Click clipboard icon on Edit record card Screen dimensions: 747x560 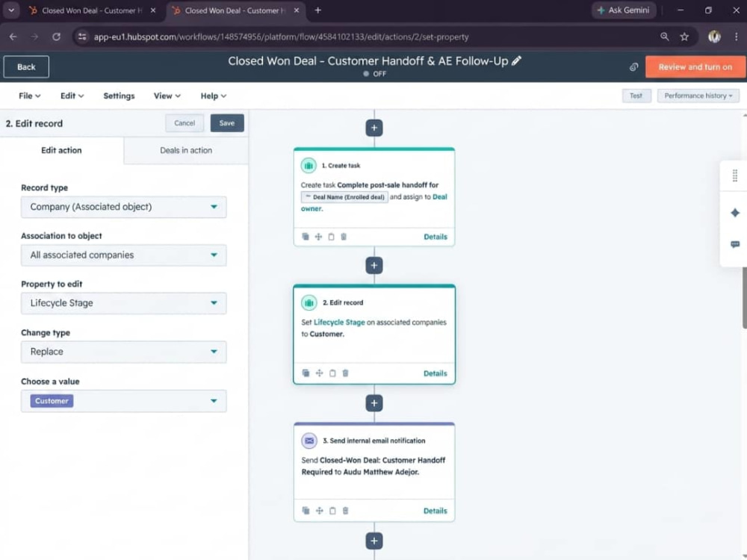point(332,373)
